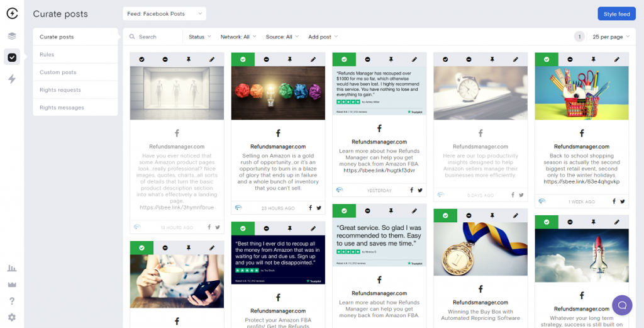
Task: Open the layers stack icon in sidebar
Action: click(12, 36)
